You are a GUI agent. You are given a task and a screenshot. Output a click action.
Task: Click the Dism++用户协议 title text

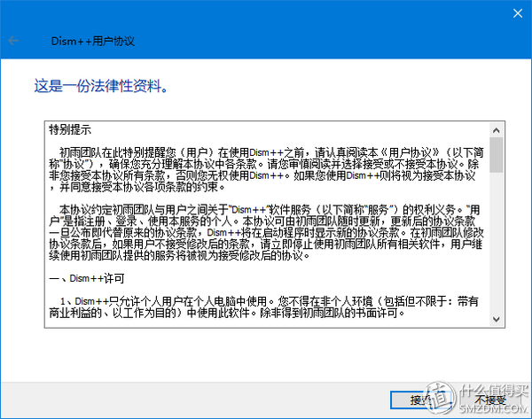[92, 41]
